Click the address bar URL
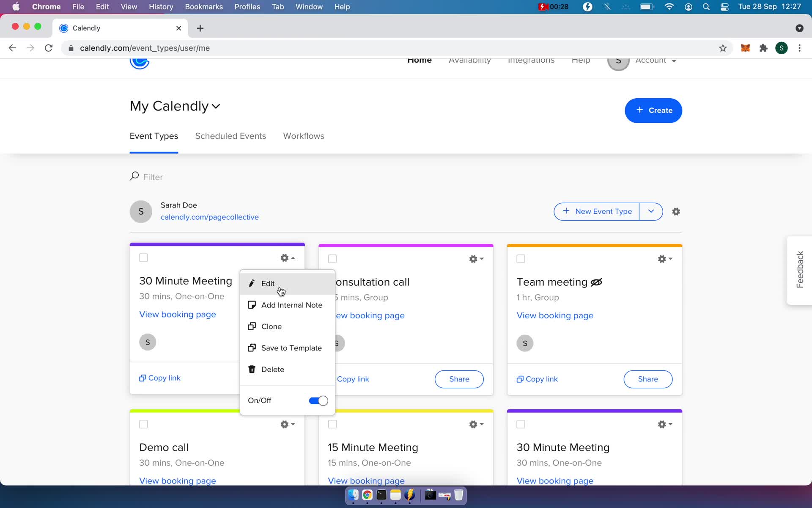Image resolution: width=812 pixels, height=508 pixels. 145,48
